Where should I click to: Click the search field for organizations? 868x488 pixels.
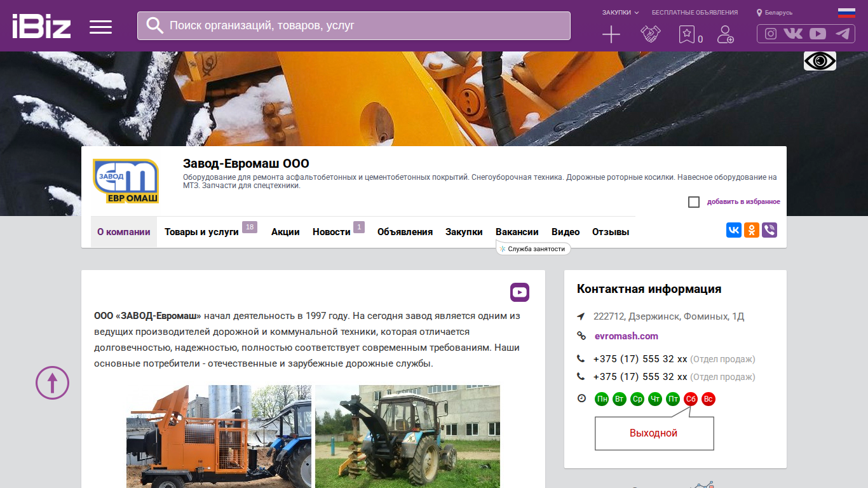(x=354, y=25)
